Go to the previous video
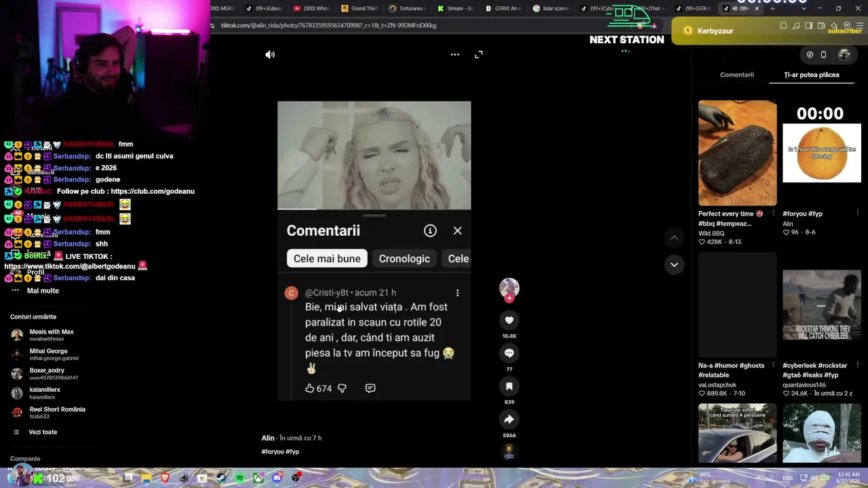Image resolution: width=868 pixels, height=488 pixels. [x=674, y=238]
